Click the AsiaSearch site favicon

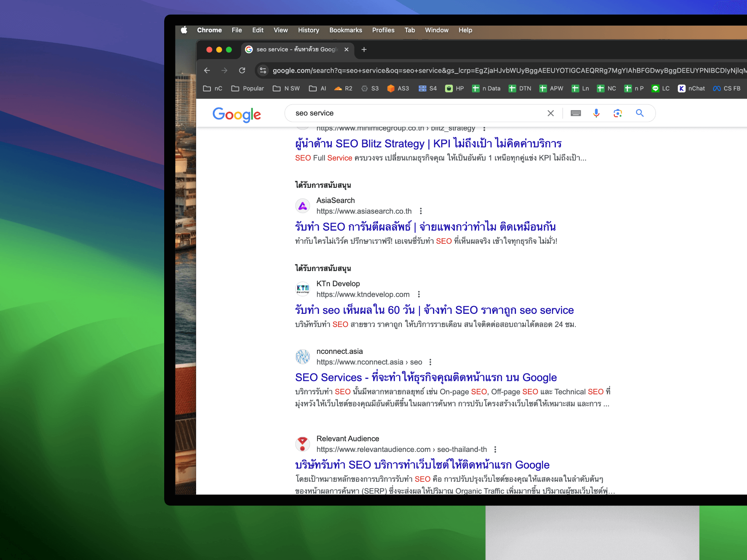(303, 206)
